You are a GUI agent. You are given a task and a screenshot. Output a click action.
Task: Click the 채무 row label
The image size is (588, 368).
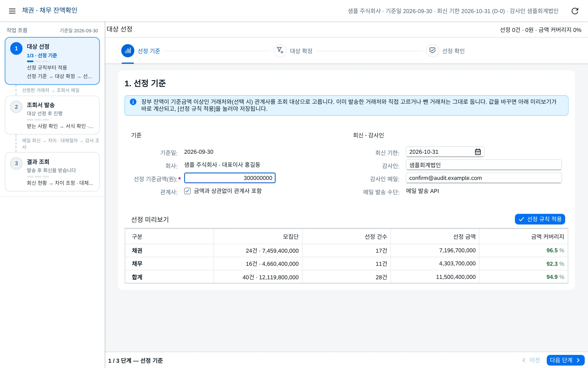(137, 264)
